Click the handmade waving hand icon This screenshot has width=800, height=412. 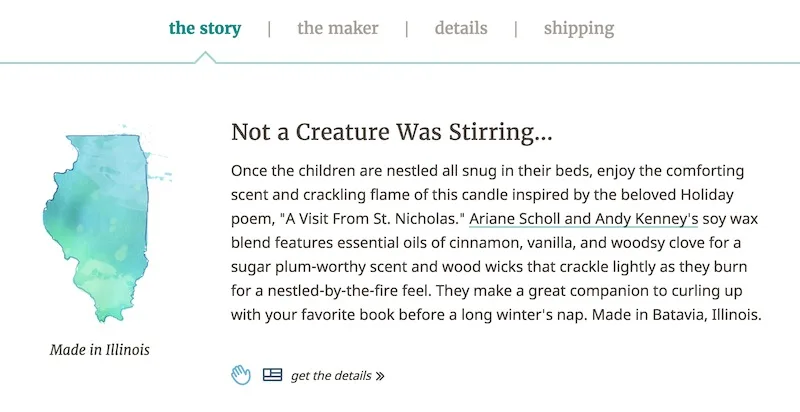coord(240,375)
